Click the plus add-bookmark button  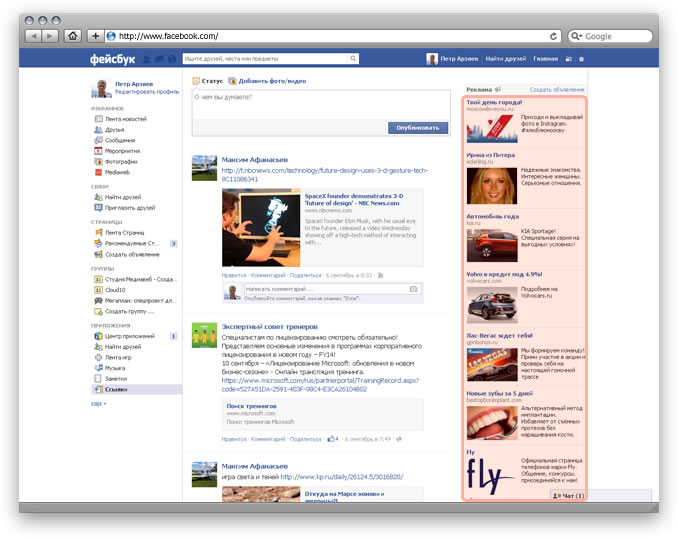[96, 36]
